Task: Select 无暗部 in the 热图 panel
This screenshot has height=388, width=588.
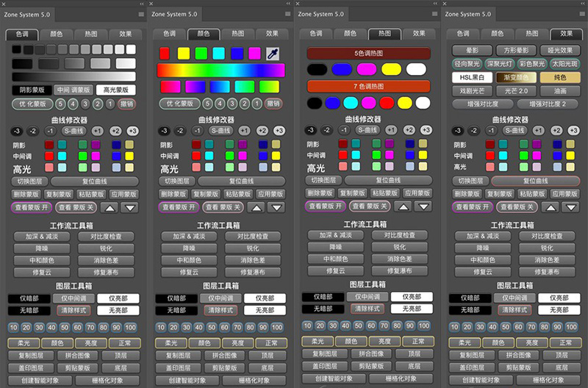Action: (x=323, y=309)
